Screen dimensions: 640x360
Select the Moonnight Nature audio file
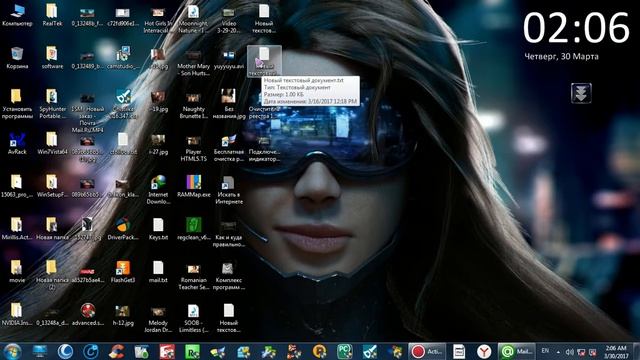193,19
